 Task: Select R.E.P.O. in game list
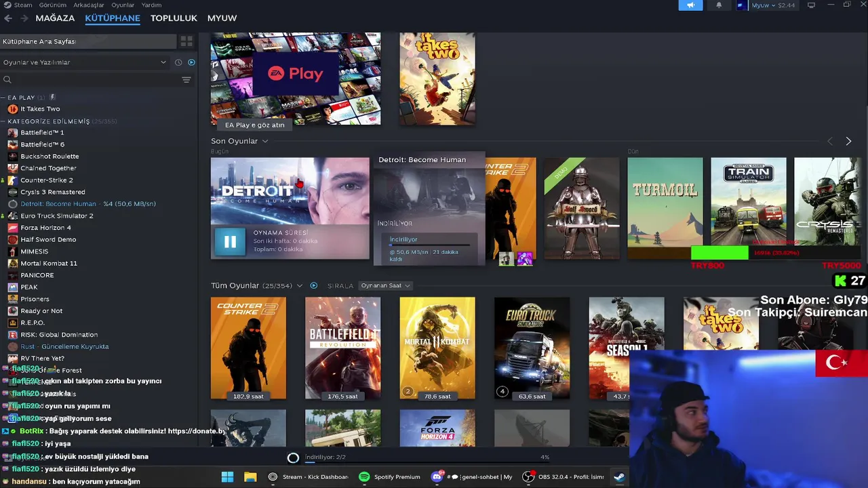point(33,323)
